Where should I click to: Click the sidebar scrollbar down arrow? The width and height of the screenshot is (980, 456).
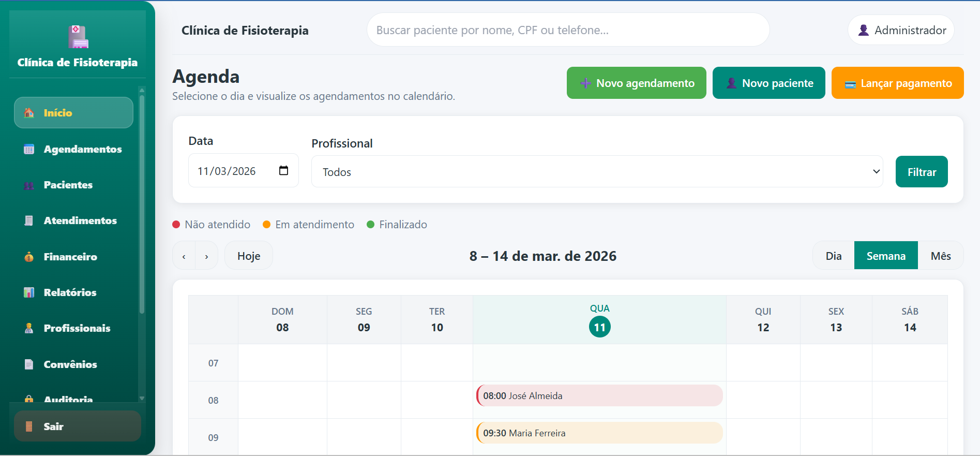tap(142, 399)
